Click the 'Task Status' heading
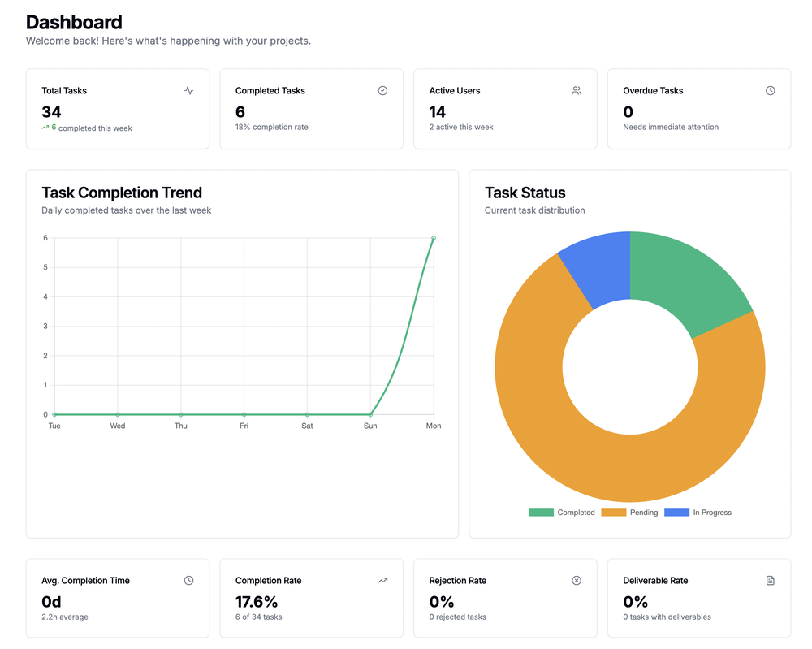Viewport: 812px width, 649px height. click(525, 193)
